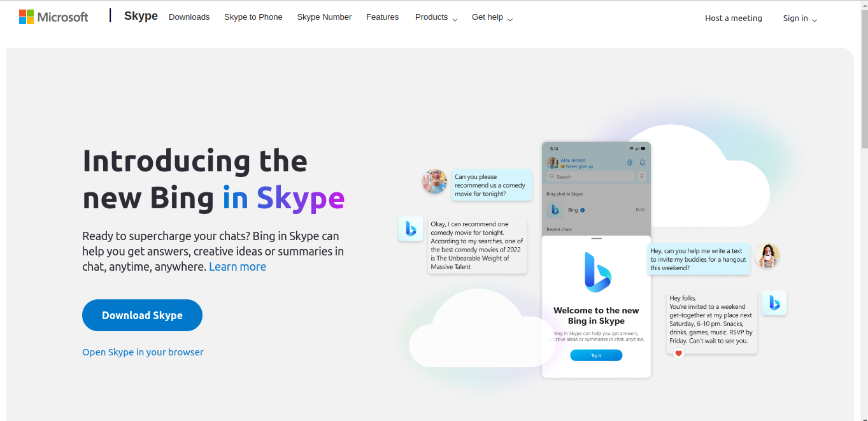Screen dimensions: 868x421
Task: Click the Alex Jensen profile avatar
Action: pos(552,163)
